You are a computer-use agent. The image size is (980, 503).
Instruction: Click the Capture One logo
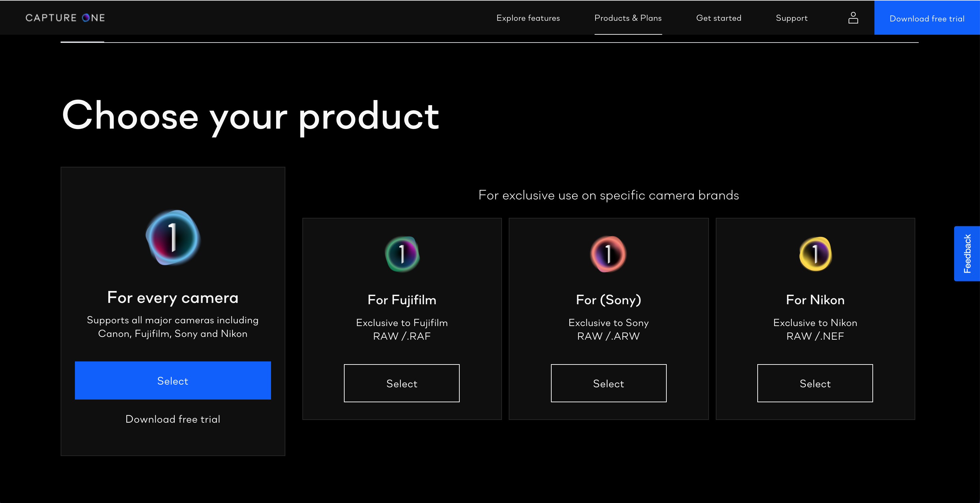click(x=65, y=18)
